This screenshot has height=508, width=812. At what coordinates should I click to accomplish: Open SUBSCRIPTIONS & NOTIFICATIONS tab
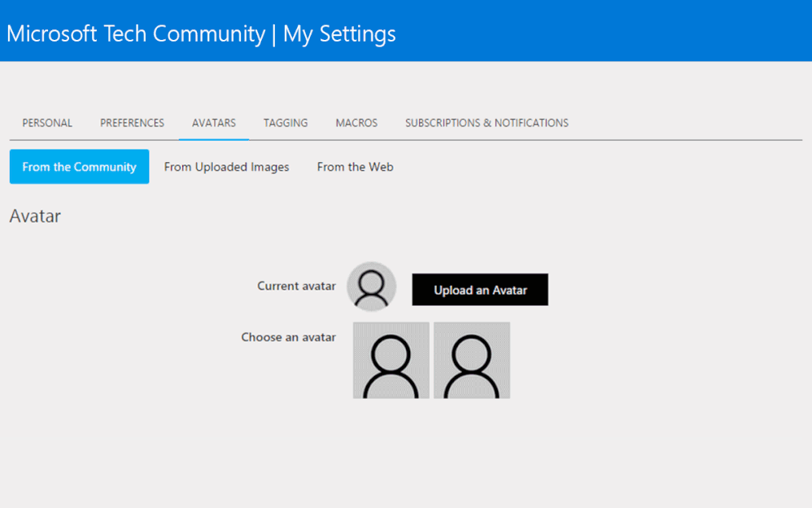[487, 123]
